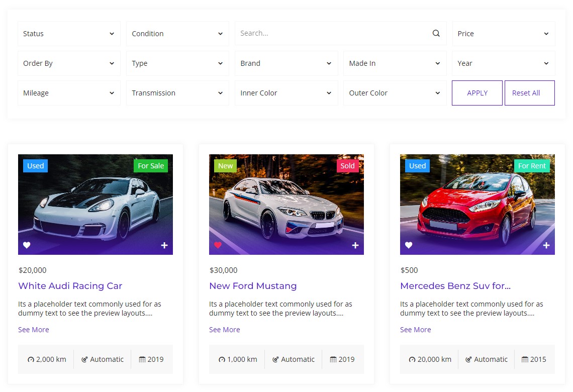
Task: Expand the Transmission filter
Action: (177, 93)
